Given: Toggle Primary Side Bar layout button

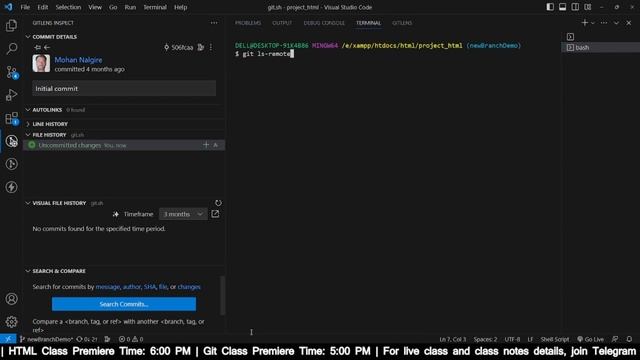Looking at the screenshot, I should (550, 7).
